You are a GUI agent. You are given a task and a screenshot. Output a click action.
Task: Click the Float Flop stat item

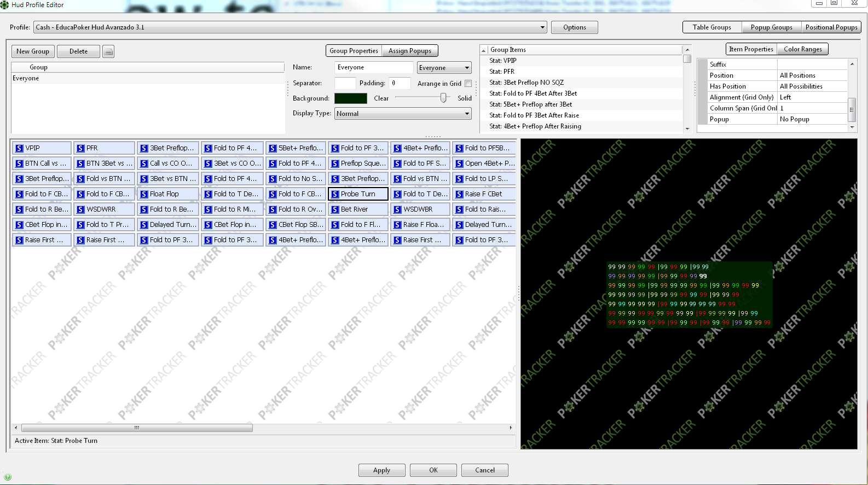(x=167, y=194)
